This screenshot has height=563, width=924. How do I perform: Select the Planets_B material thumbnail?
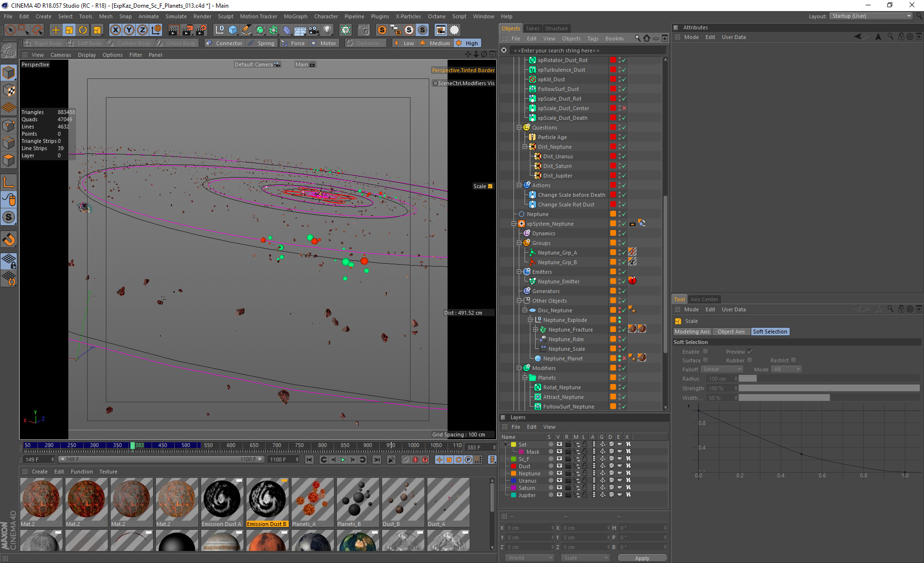pos(358,502)
